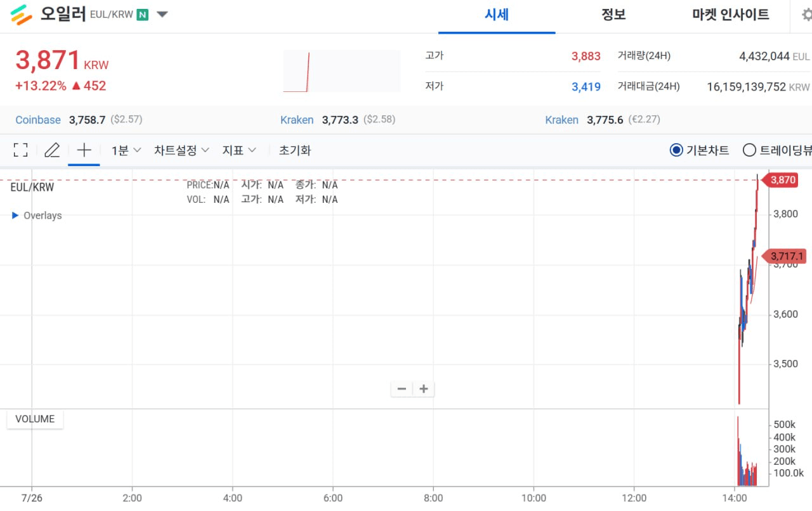Click the 14:00 time axis label

[734, 498]
